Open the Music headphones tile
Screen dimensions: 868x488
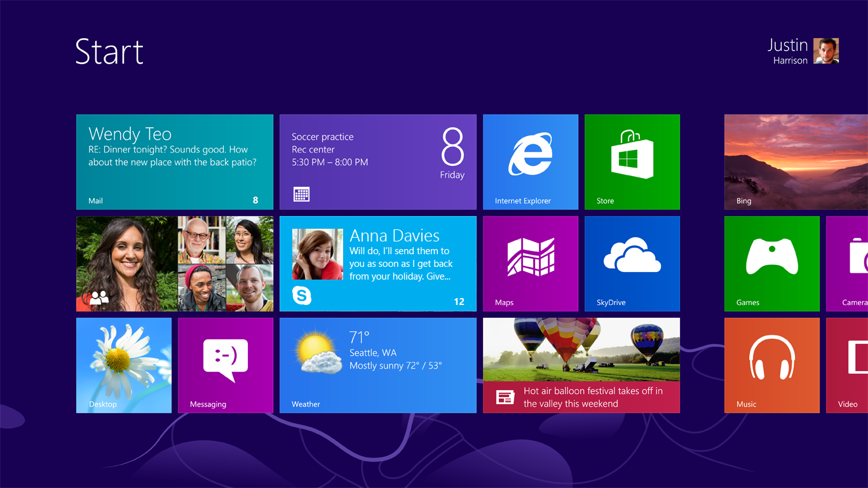click(772, 365)
